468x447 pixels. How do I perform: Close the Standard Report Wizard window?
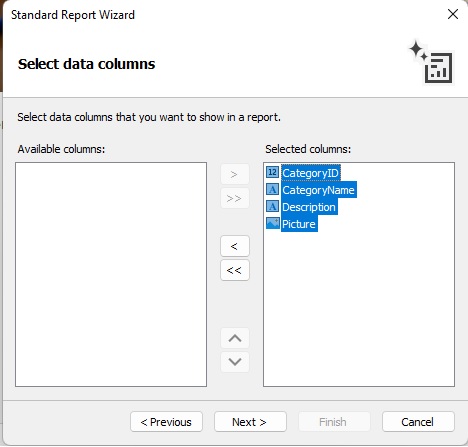tap(453, 14)
